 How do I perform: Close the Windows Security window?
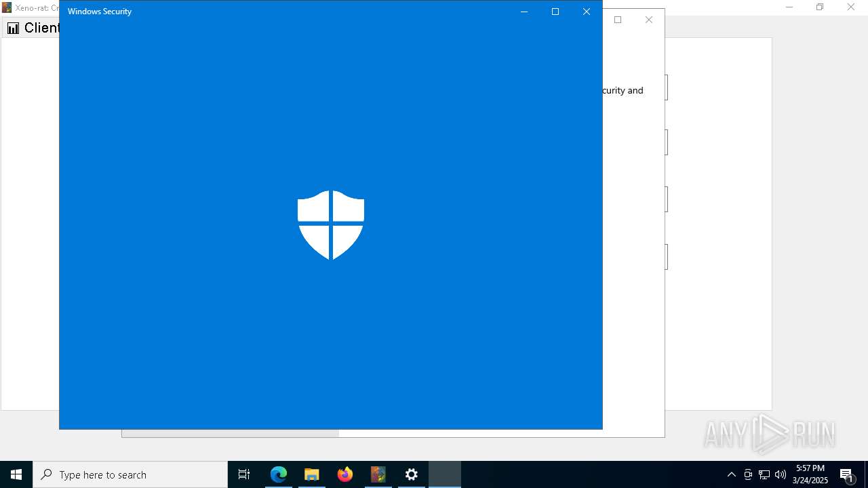click(x=587, y=12)
